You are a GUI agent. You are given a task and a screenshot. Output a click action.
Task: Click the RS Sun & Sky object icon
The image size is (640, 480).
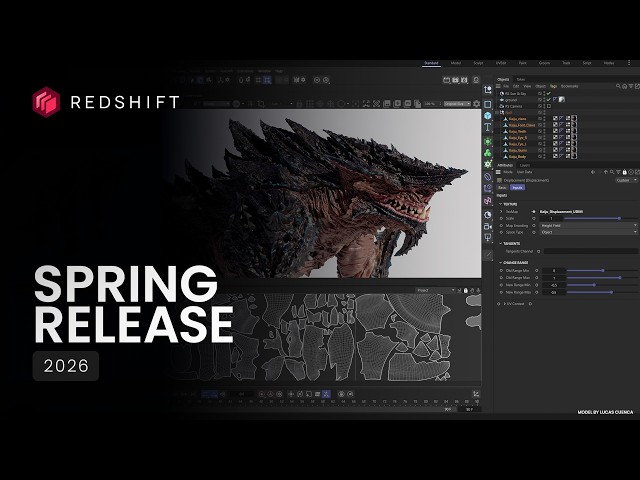pos(502,93)
